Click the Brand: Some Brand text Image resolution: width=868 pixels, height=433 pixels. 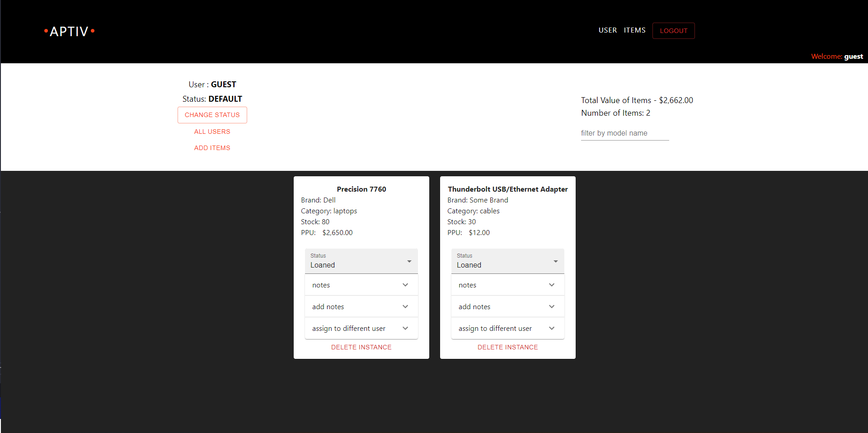478,200
